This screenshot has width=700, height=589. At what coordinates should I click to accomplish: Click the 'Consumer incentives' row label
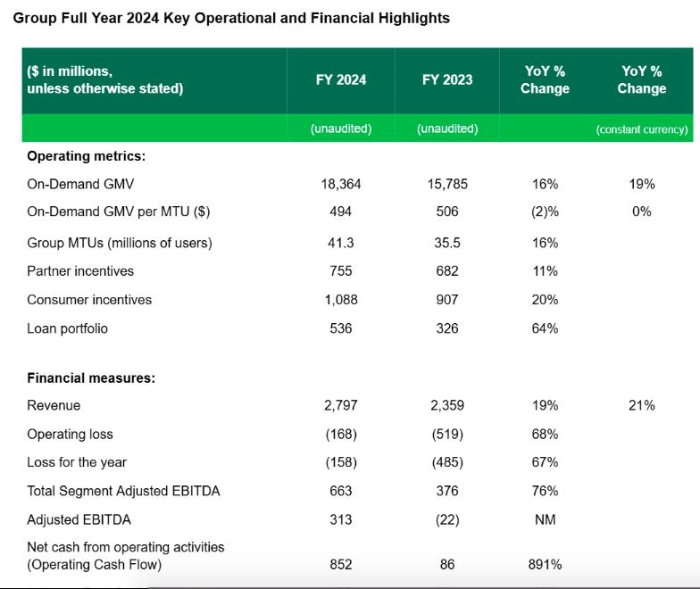89,300
